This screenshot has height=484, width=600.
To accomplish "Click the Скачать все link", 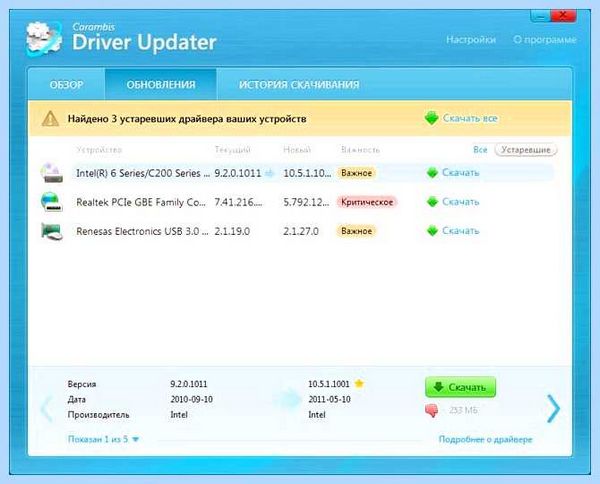I will click(470, 119).
